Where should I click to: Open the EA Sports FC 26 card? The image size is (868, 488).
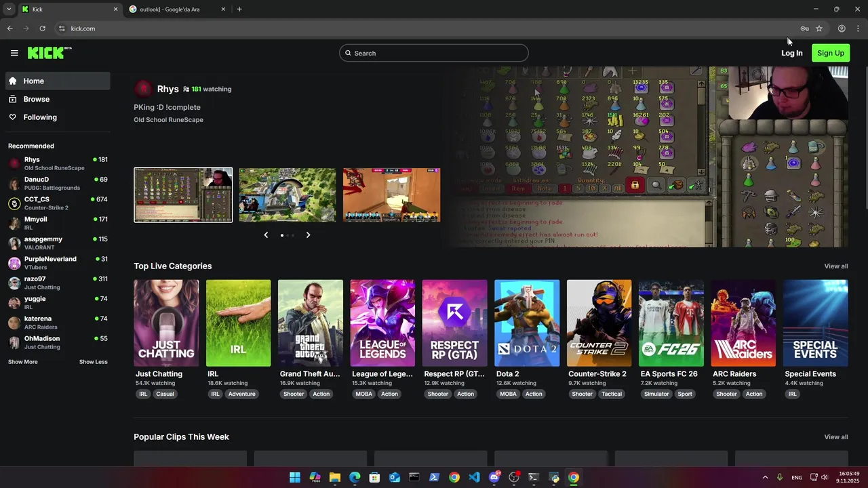(x=671, y=323)
